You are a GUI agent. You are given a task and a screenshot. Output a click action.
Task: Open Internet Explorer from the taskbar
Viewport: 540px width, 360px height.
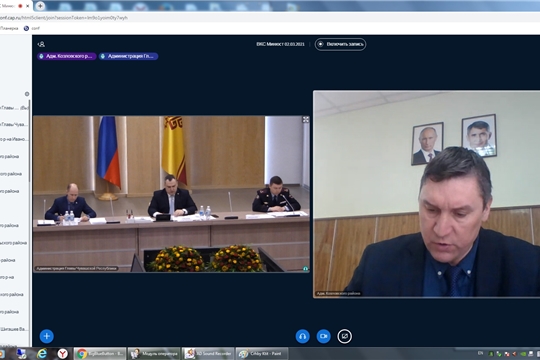pos(42,353)
